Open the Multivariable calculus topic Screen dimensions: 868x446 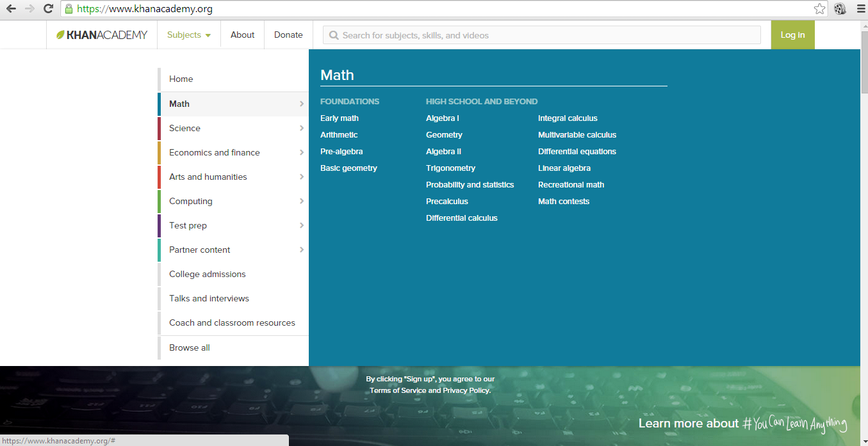pos(577,135)
